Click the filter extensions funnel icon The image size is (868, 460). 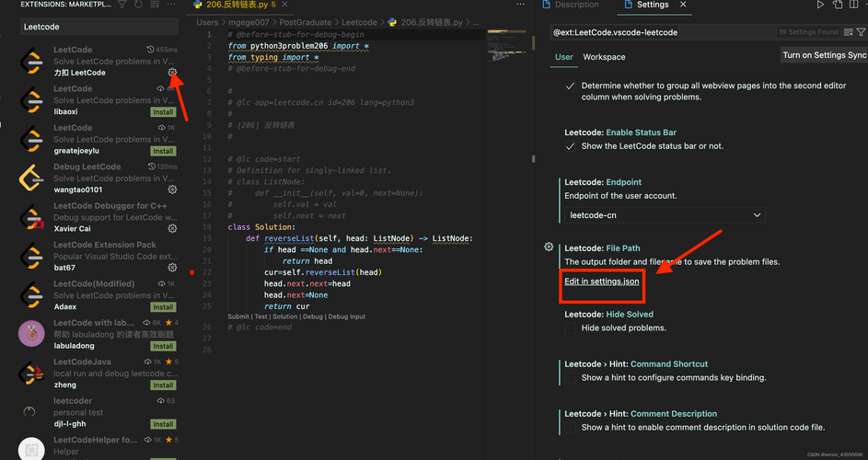coord(122,5)
